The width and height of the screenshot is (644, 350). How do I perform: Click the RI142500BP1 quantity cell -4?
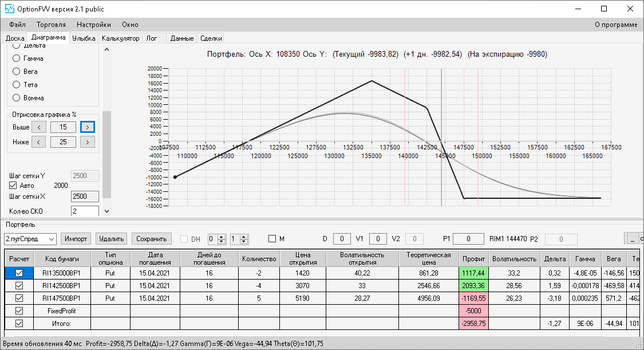tap(259, 285)
